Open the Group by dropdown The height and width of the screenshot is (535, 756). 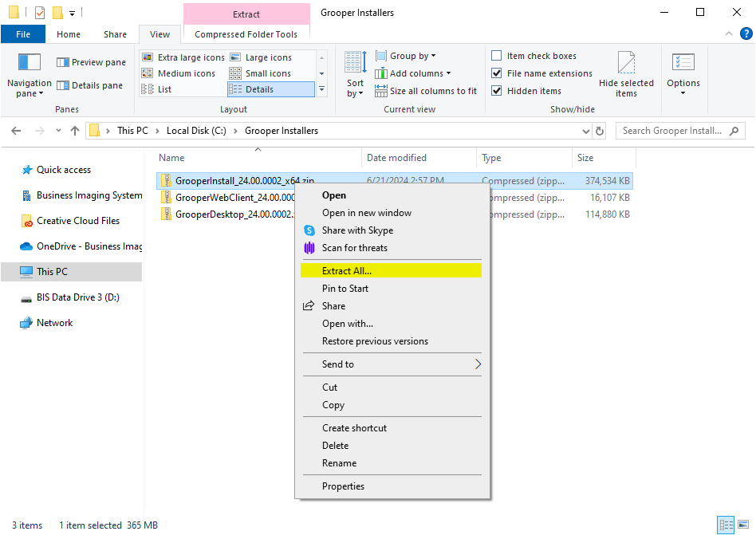tap(405, 56)
